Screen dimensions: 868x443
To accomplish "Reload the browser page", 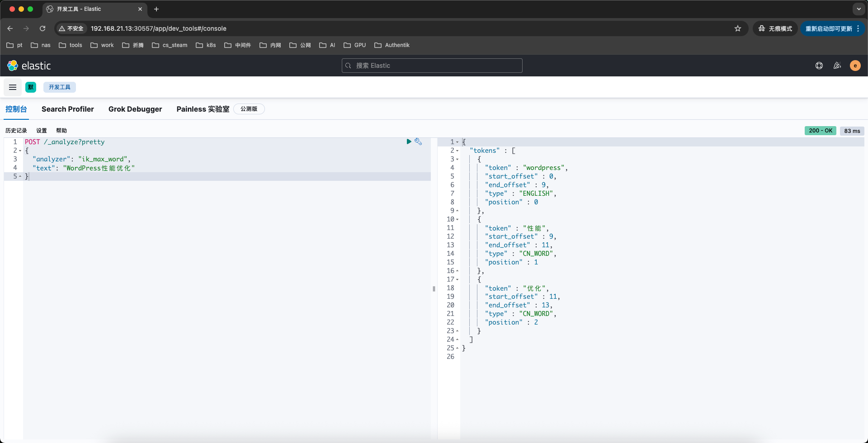I will click(x=42, y=28).
